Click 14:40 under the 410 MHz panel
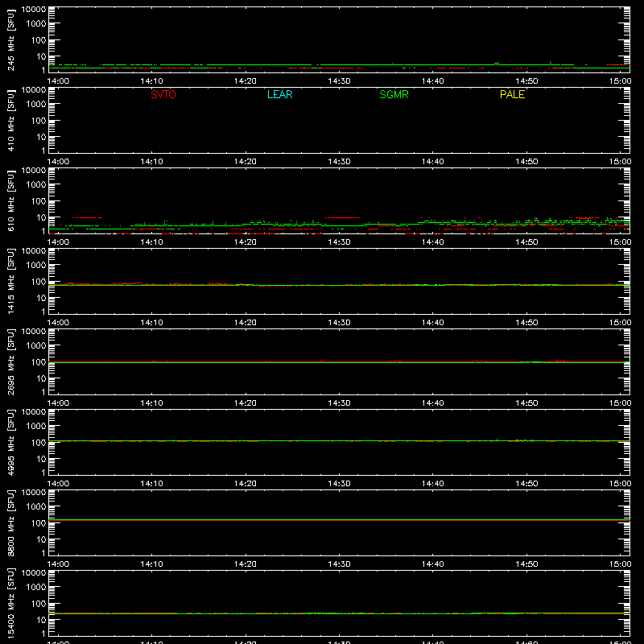The height and width of the screenshot is (644, 644). pyautogui.click(x=433, y=162)
